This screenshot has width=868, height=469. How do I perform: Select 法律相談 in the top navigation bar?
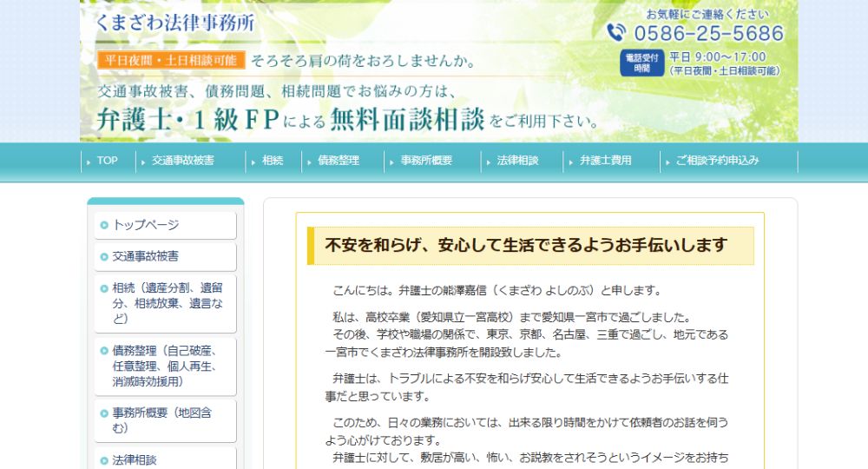pyautogui.click(x=517, y=161)
